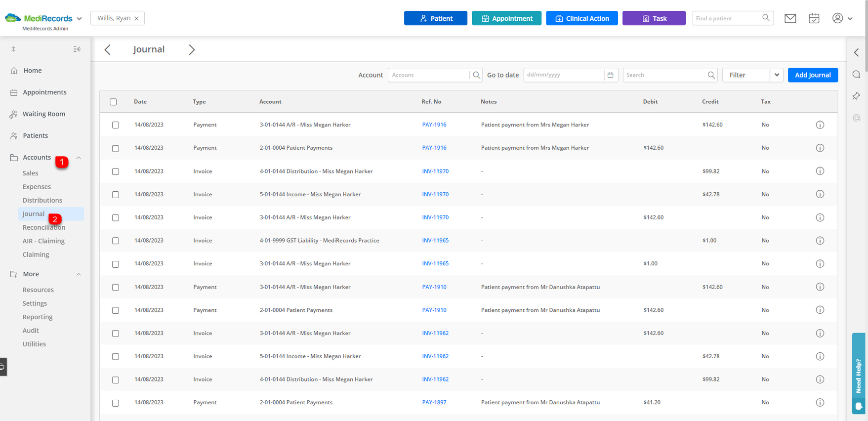The width and height of the screenshot is (868, 421).
Task: Click the purple Task button
Action: click(654, 18)
